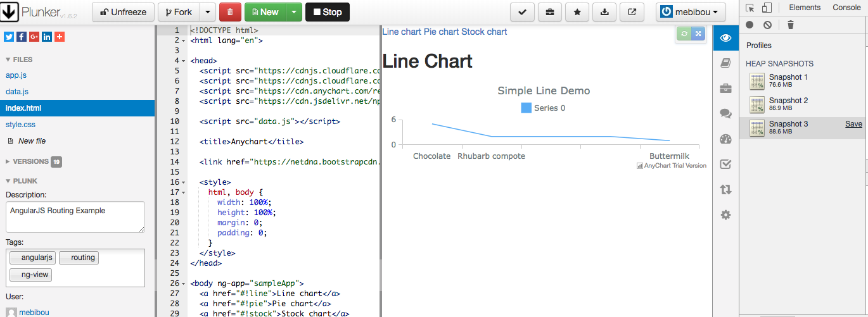This screenshot has width=868, height=317.
Task: Delete plunk with red trash button
Action: 230,12
